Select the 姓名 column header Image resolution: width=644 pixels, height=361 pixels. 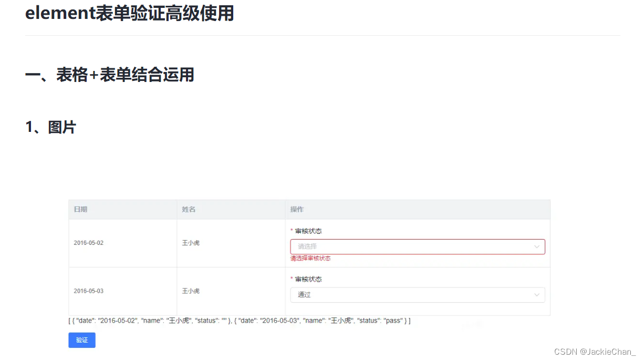click(x=188, y=209)
